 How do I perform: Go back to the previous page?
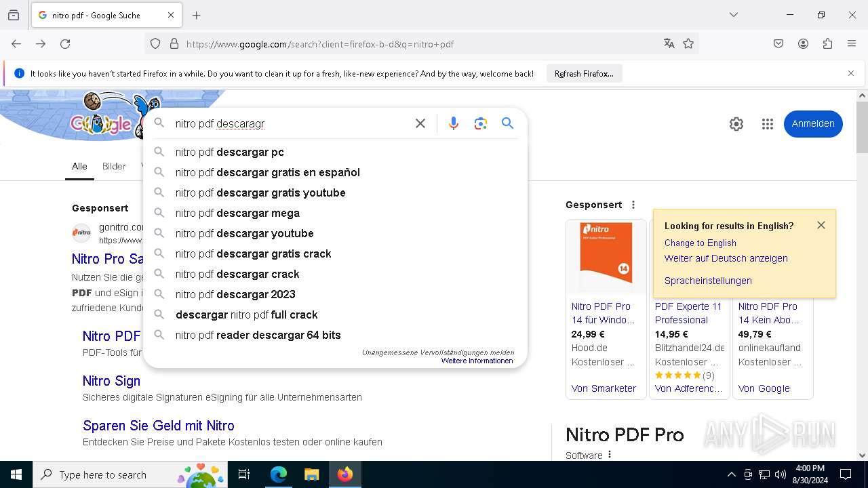[16, 43]
